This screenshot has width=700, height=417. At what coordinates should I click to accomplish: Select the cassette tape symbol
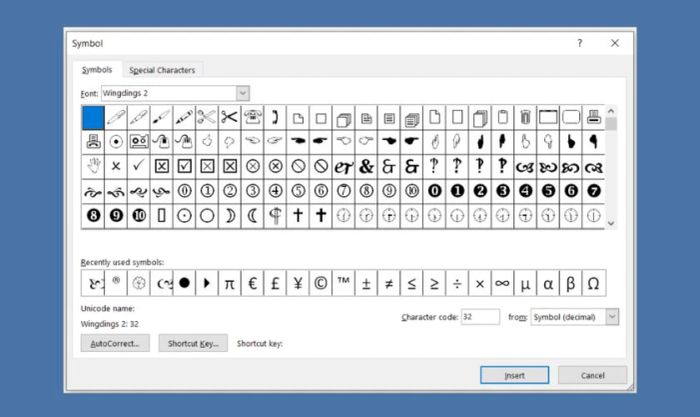click(138, 142)
